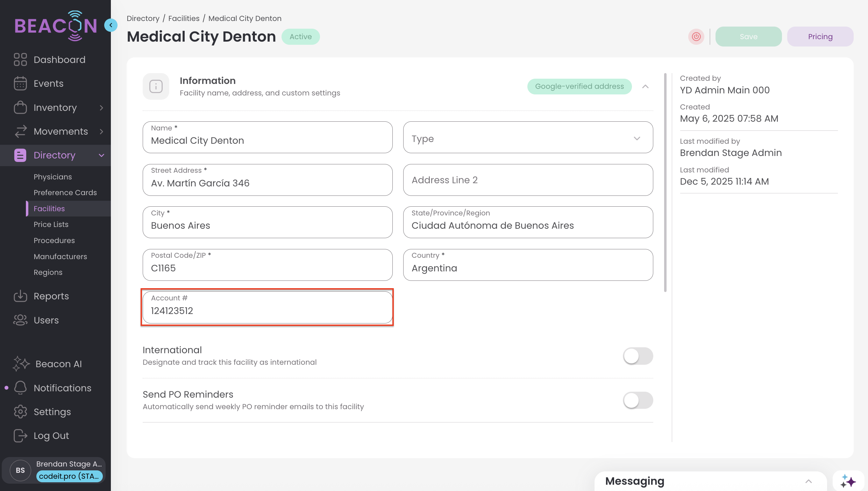Go to Physicians in Directory submenu

tap(53, 177)
